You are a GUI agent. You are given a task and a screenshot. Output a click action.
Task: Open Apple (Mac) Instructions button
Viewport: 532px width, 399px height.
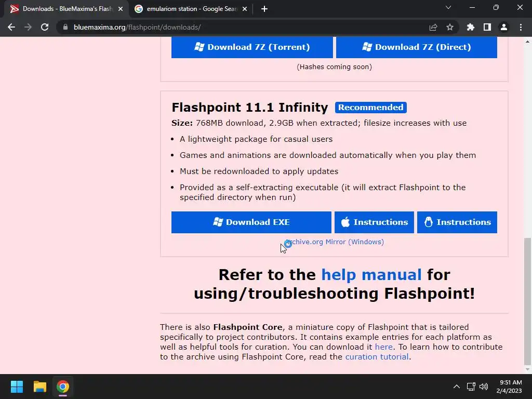click(x=374, y=222)
